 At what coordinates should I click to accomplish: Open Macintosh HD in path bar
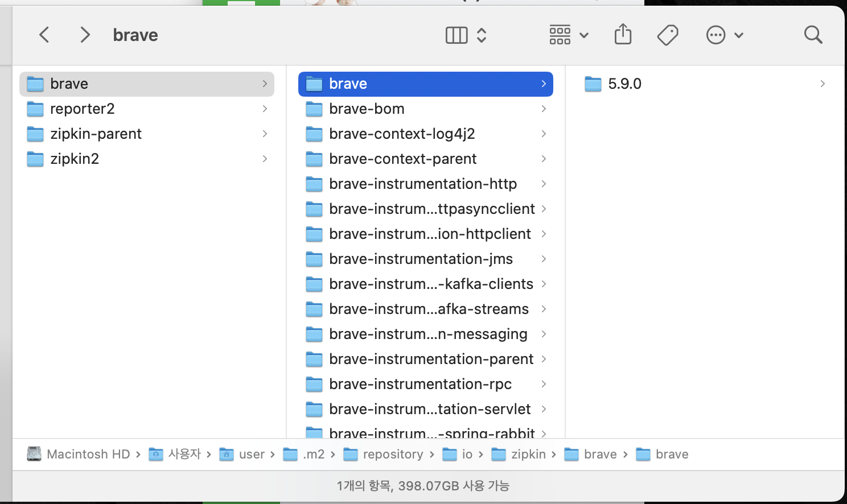[79, 454]
